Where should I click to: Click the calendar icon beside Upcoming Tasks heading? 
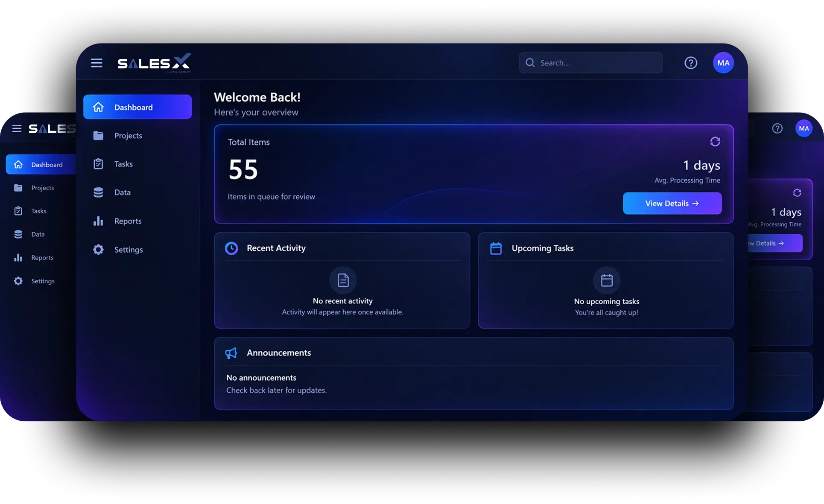(496, 248)
